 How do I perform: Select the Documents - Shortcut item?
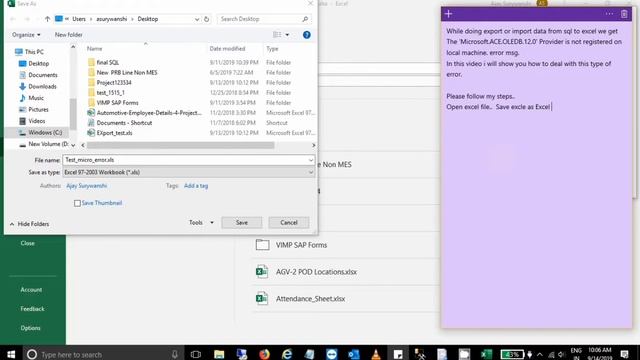pos(124,123)
